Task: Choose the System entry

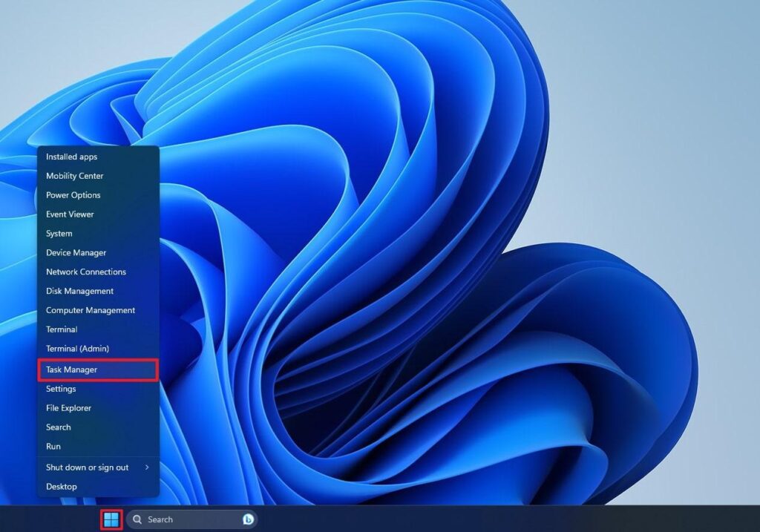Action: [99, 234]
